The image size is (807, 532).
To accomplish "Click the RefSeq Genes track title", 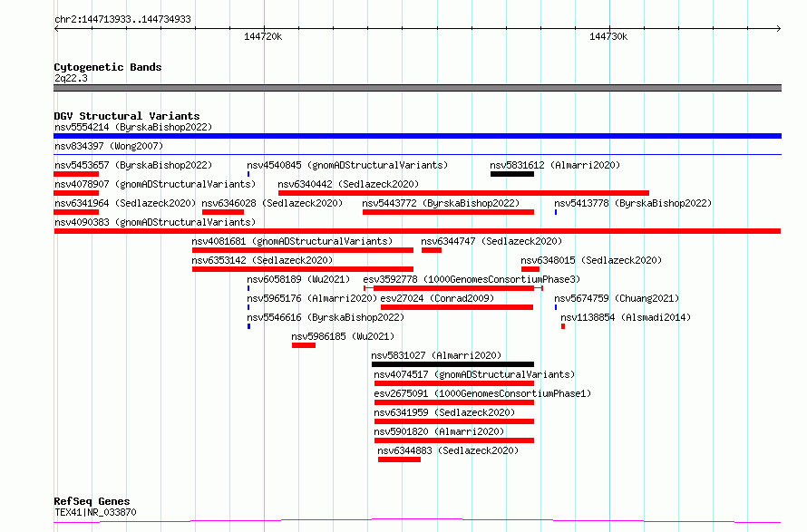I will coord(92,502).
